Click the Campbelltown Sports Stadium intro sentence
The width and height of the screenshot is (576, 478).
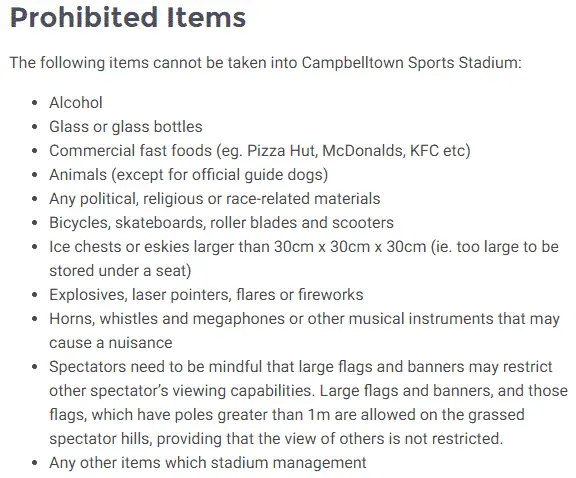point(265,62)
